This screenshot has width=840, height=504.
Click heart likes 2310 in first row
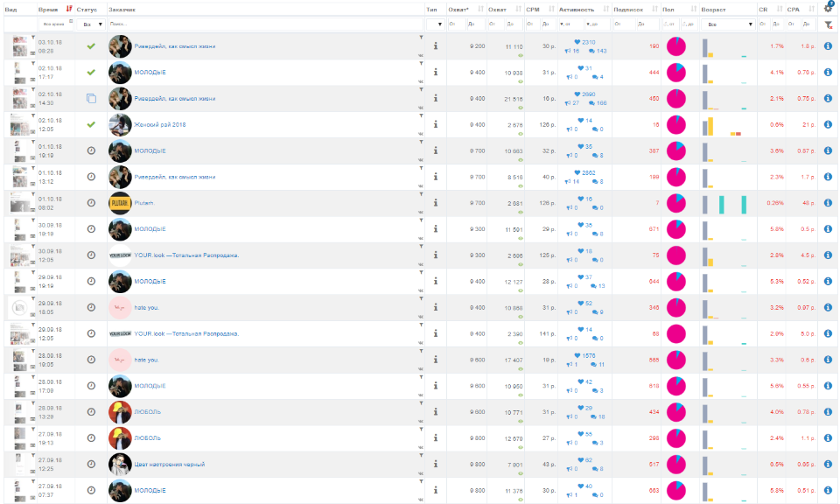coord(584,42)
